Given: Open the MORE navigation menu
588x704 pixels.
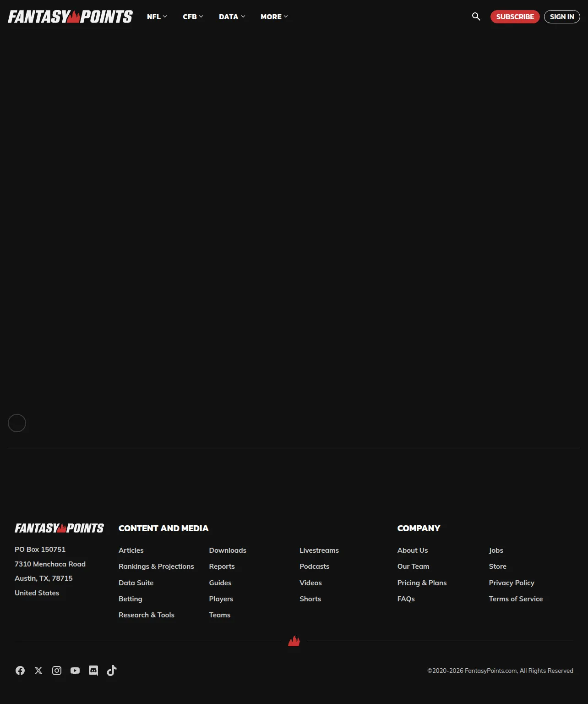Looking at the screenshot, I should (x=274, y=16).
